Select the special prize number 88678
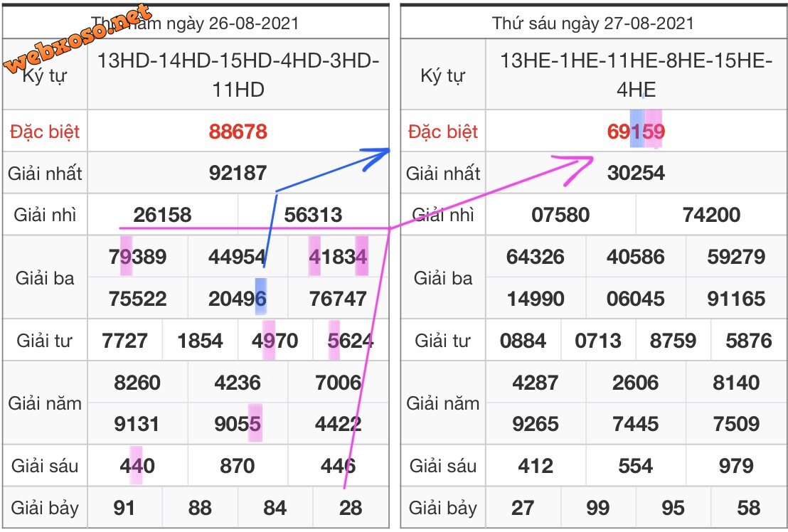The image size is (788, 532). [238, 132]
